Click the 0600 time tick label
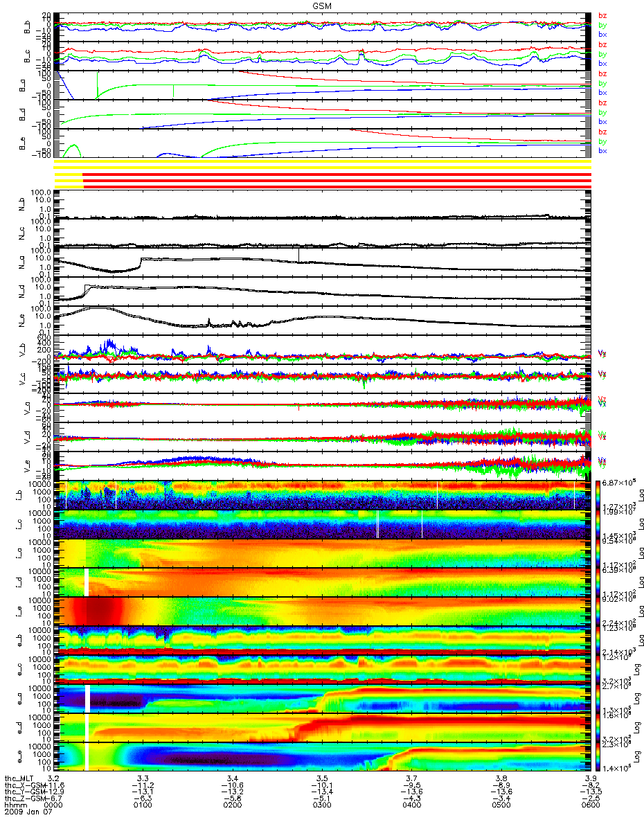Image resolution: width=644 pixels, height=831 pixels. tap(590, 806)
